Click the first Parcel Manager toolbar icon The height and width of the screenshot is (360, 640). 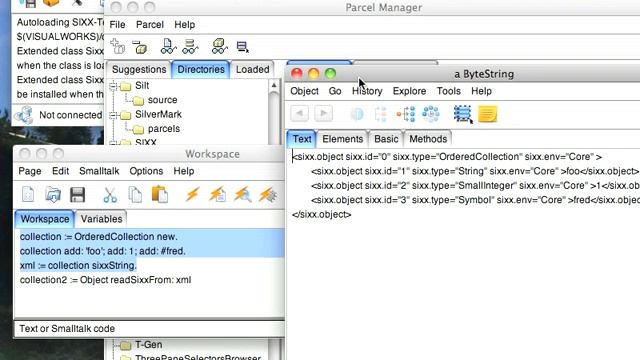pyautogui.click(x=118, y=47)
